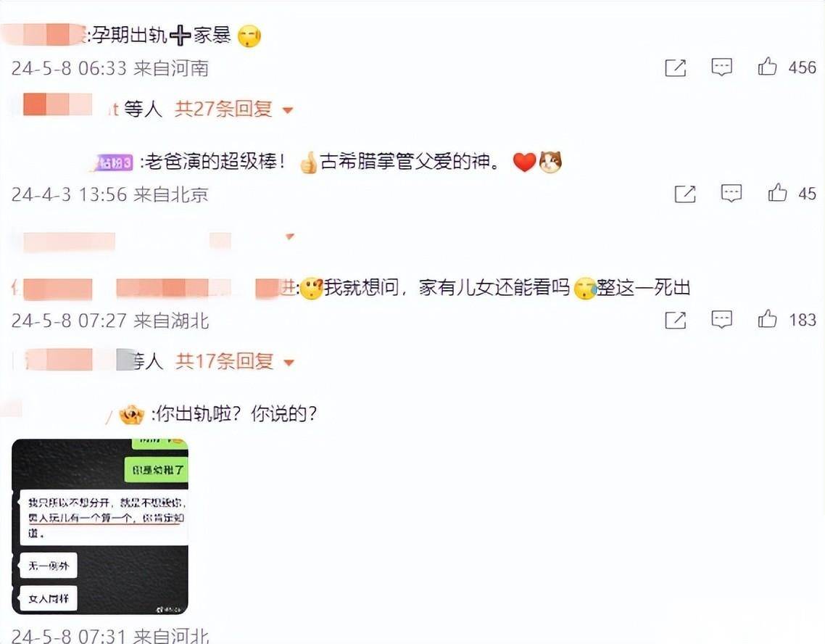Like the comment with 456 likes
This screenshot has height=644, width=825.
click(768, 67)
